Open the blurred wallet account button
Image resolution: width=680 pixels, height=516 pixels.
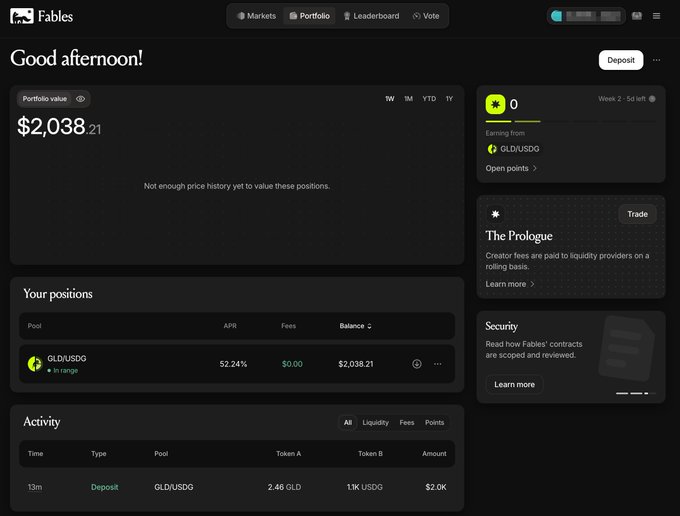(586, 16)
